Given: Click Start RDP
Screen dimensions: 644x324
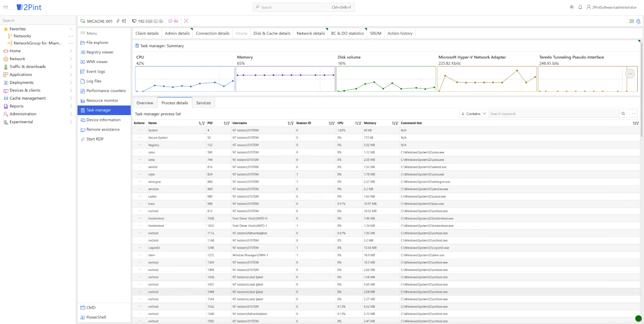Looking at the screenshot, I should point(104,139).
